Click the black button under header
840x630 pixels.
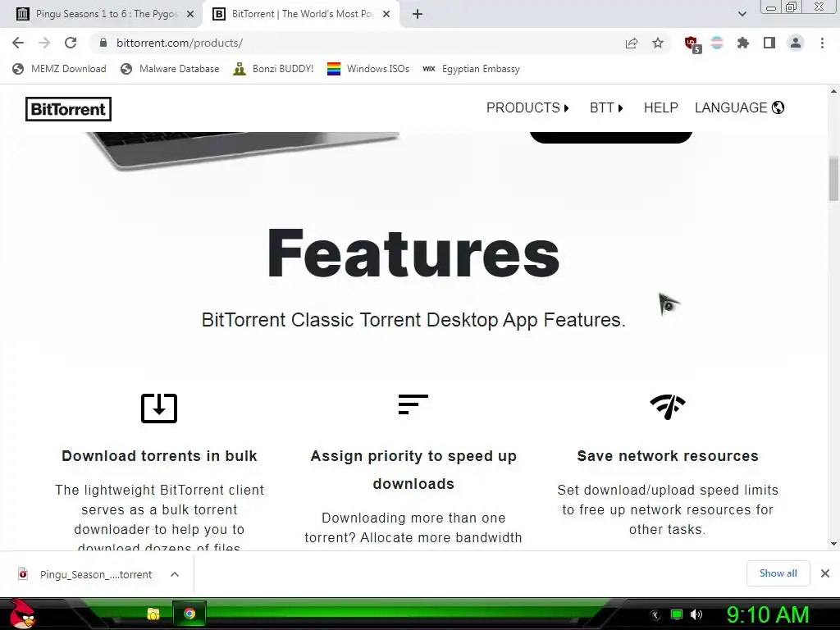point(610,137)
